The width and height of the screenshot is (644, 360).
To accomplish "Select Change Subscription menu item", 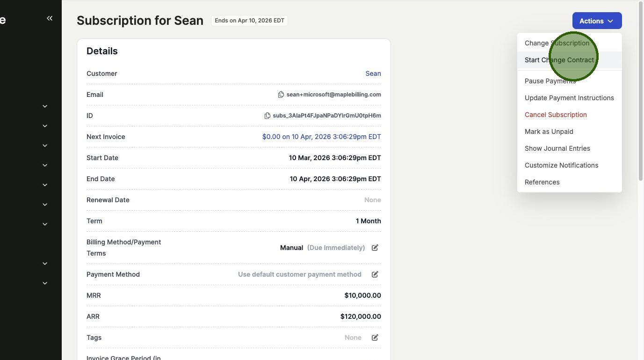I will tap(557, 43).
